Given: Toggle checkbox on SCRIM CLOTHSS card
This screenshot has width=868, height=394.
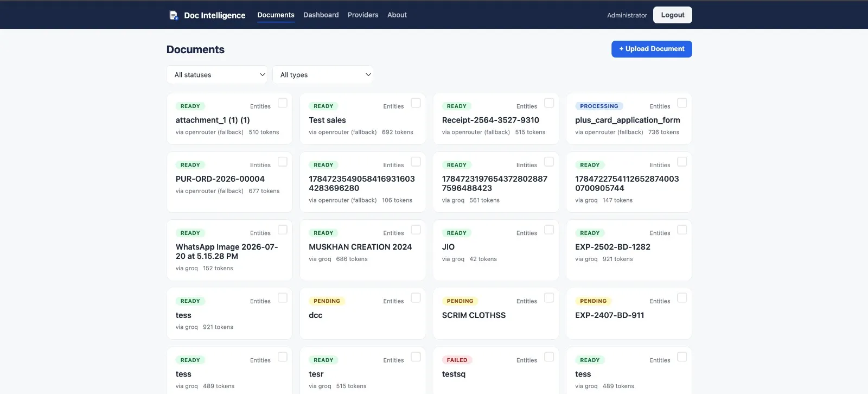Looking at the screenshot, I should click(x=549, y=297).
